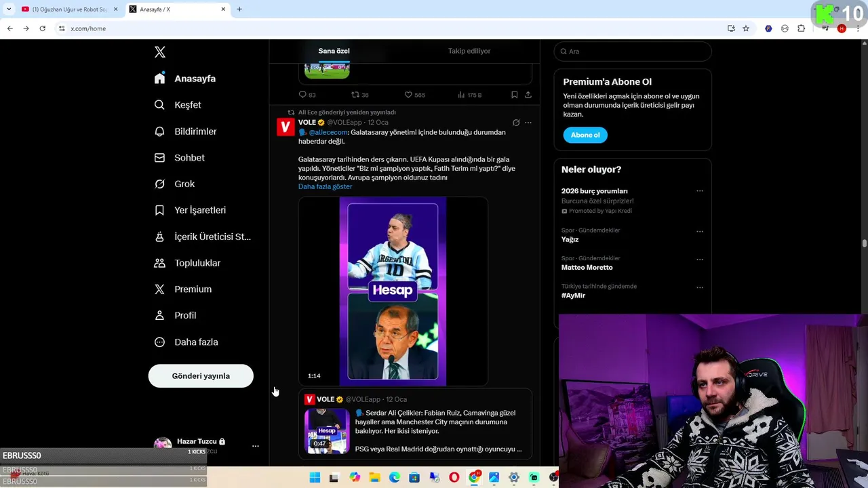This screenshot has height=488, width=868.
Task: Open quoted VOLE post about Serdar Ali Çelikler
Action: tap(415, 426)
